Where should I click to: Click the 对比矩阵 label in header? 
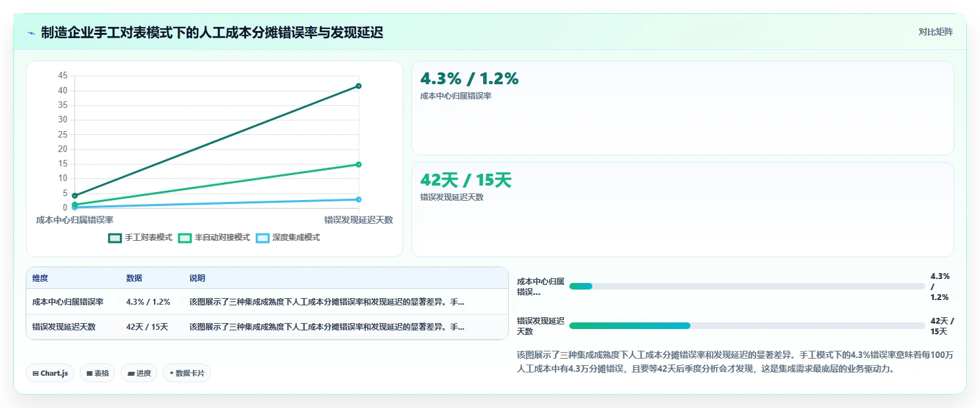coord(935,32)
